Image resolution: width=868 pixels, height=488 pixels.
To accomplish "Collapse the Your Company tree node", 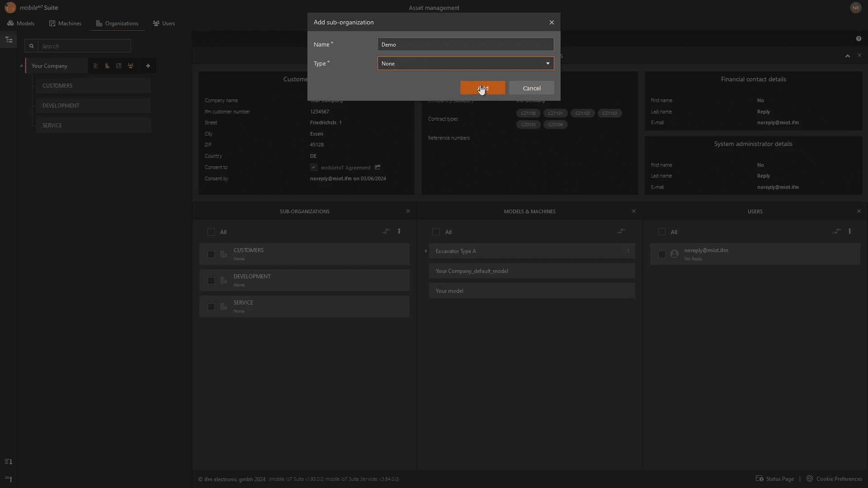I will point(21,66).
